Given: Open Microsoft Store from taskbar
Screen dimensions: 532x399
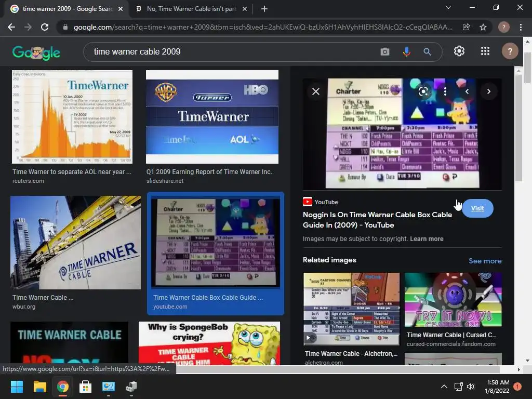Looking at the screenshot, I should point(85,387).
